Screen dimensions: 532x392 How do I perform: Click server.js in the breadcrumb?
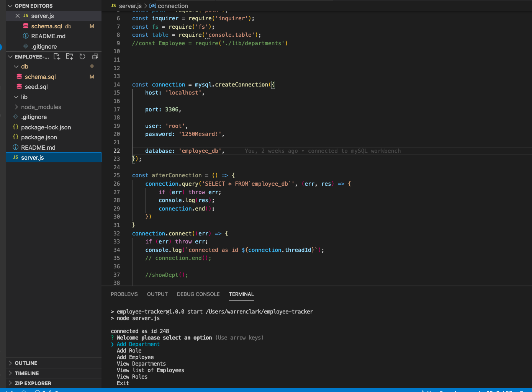[x=130, y=6]
